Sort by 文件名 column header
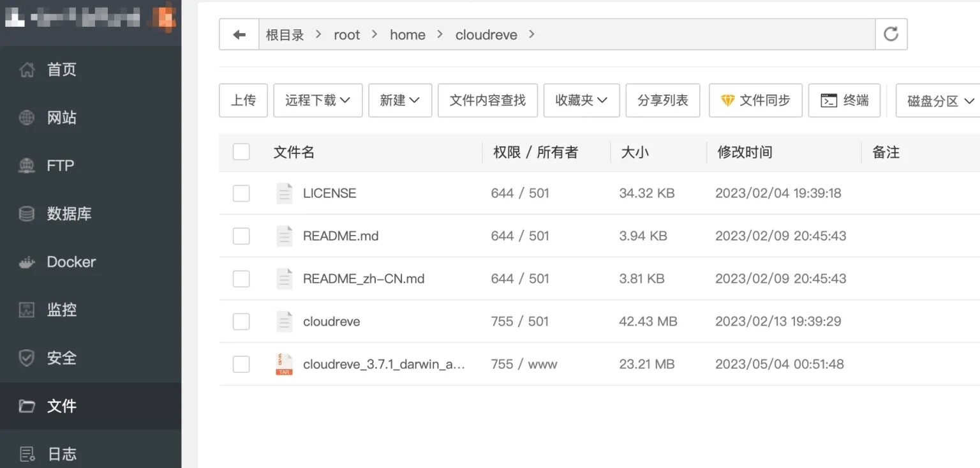The image size is (980, 468). (294, 152)
